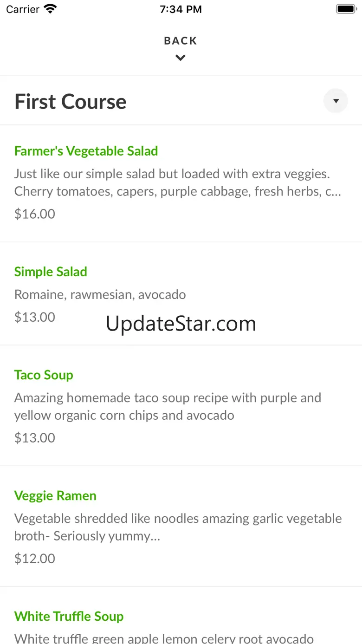Image resolution: width=362 pixels, height=644 pixels.
Task: Tap the Taco Soup description text
Action: (x=168, y=406)
